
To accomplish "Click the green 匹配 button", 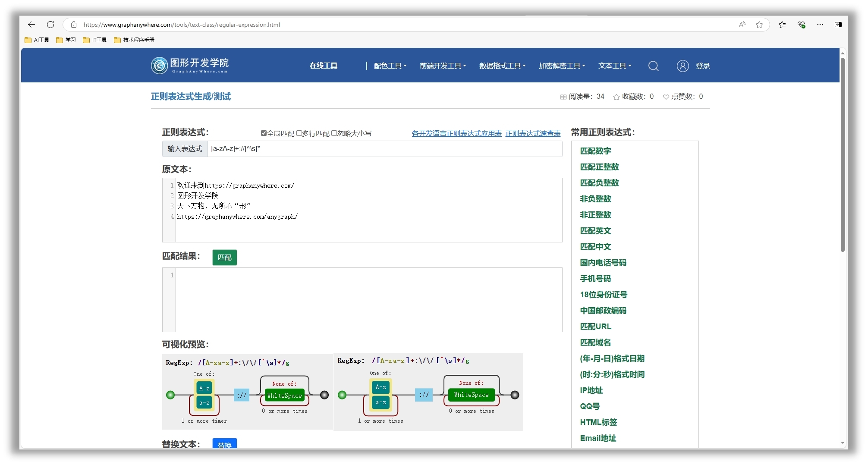I will (x=224, y=258).
